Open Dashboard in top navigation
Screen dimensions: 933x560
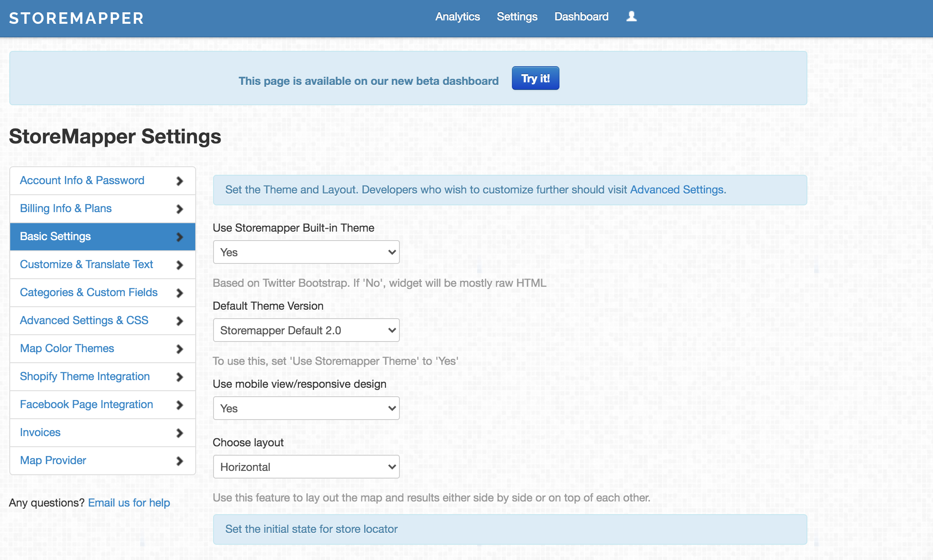pos(582,17)
